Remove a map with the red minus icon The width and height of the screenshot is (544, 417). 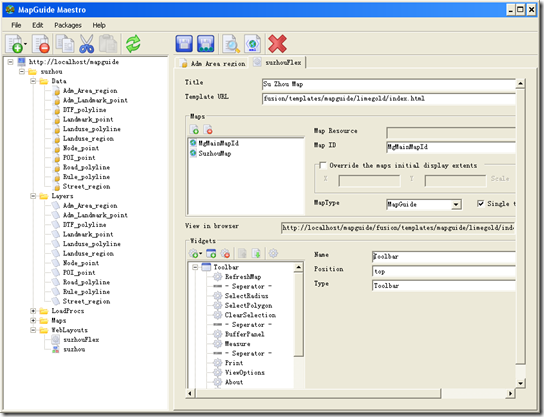point(208,130)
